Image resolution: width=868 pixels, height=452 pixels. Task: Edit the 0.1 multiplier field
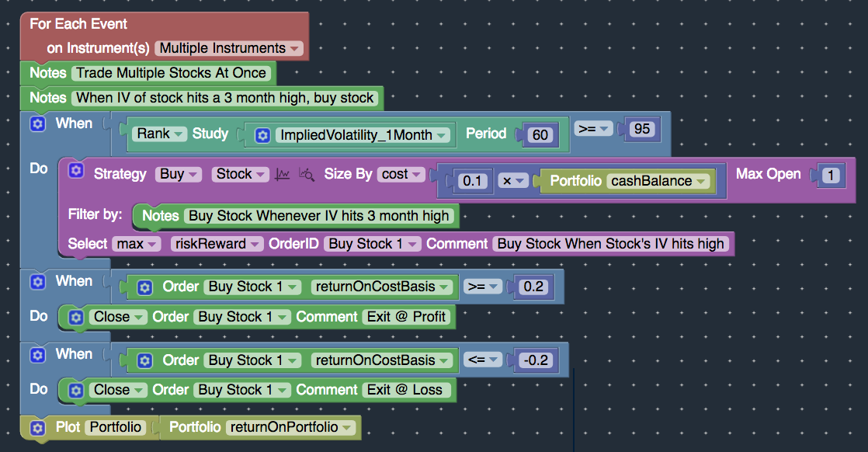(x=473, y=181)
